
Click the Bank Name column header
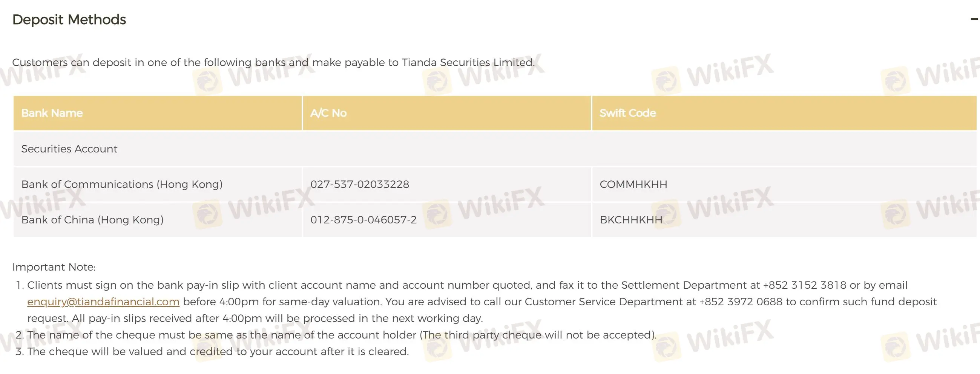(x=52, y=113)
